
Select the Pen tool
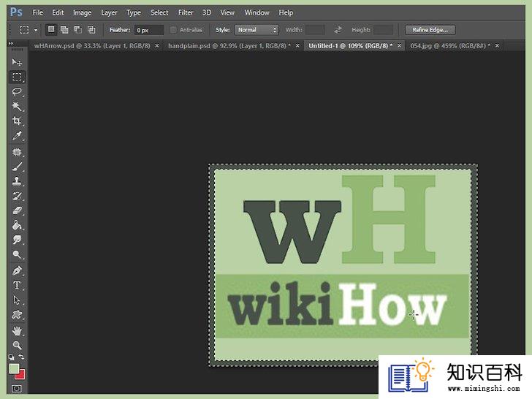17,270
